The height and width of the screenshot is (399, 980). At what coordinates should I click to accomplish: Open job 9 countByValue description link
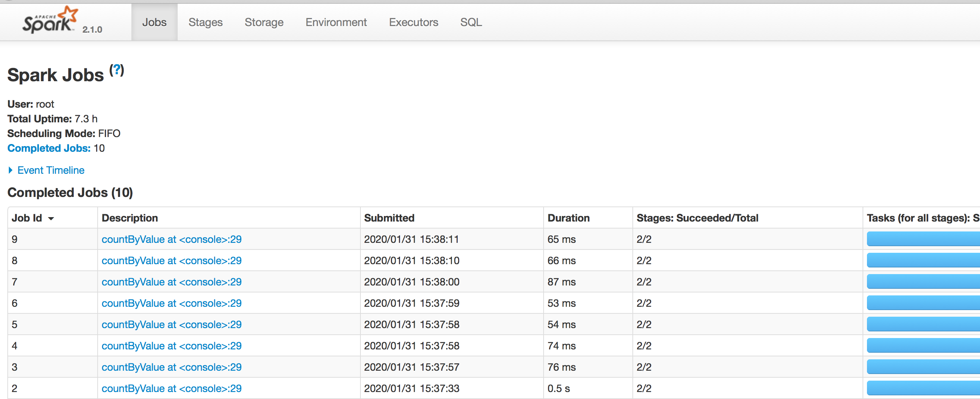(x=171, y=239)
